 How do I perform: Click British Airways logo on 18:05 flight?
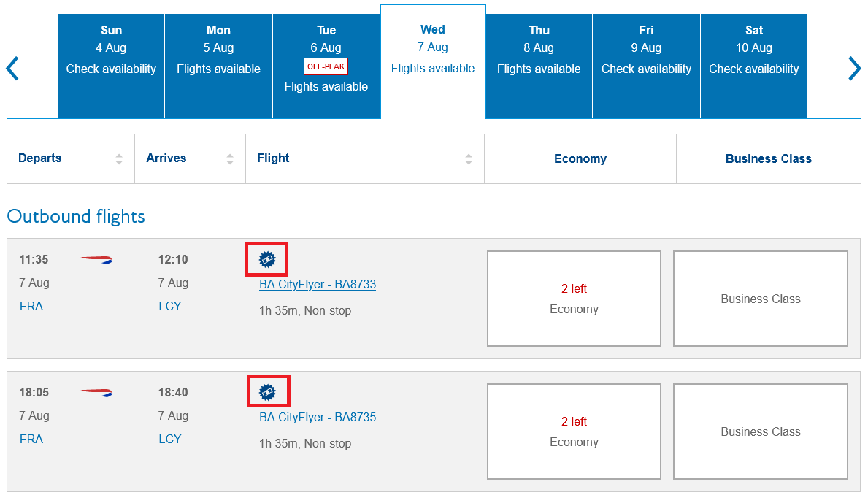[96, 393]
